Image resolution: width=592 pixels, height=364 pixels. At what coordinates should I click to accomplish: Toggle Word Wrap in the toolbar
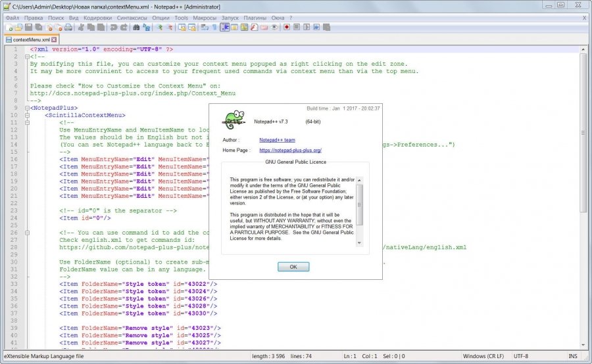pyautogui.click(x=205, y=28)
